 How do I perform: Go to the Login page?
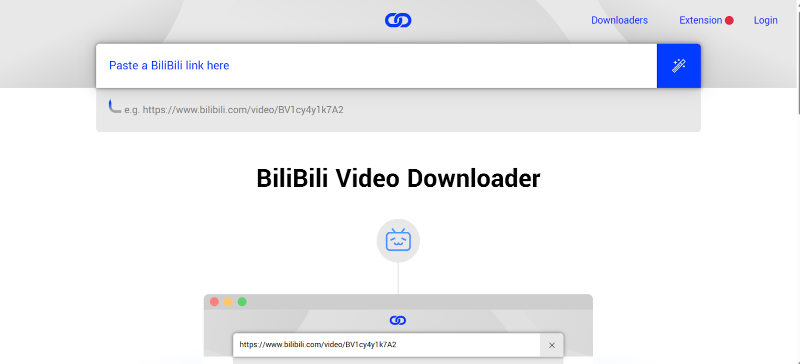point(765,20)
